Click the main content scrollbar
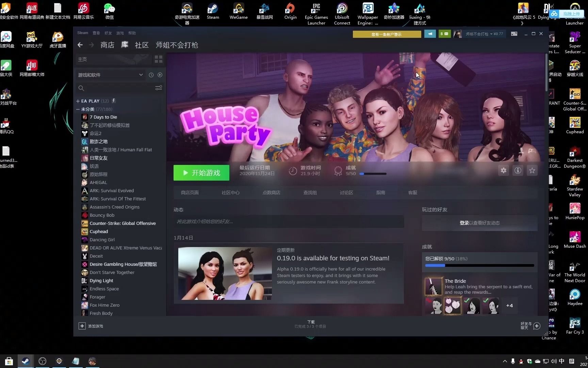588x368 pixels. click(547, 72)
